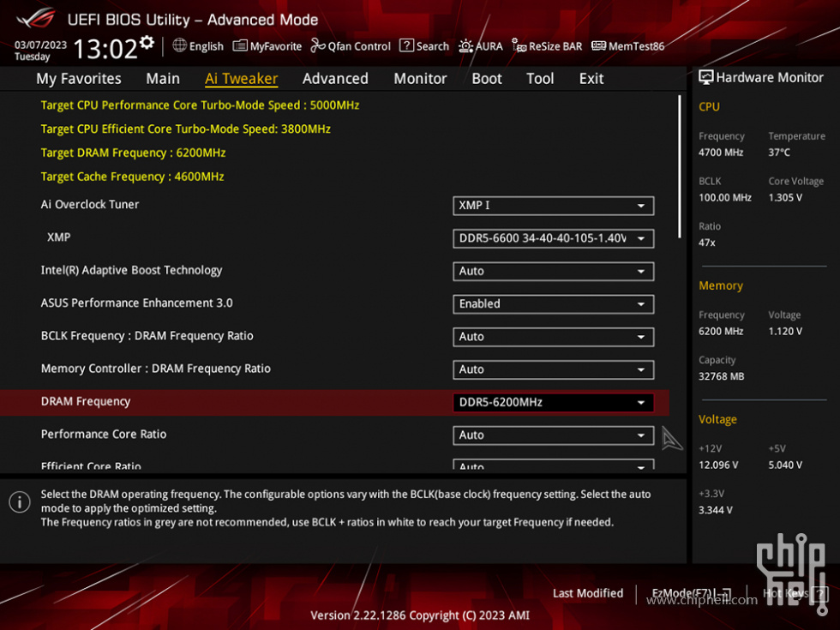840x630 pixels.
Task: Click the 37°C temperature value
Action: (x=779, y=153)
